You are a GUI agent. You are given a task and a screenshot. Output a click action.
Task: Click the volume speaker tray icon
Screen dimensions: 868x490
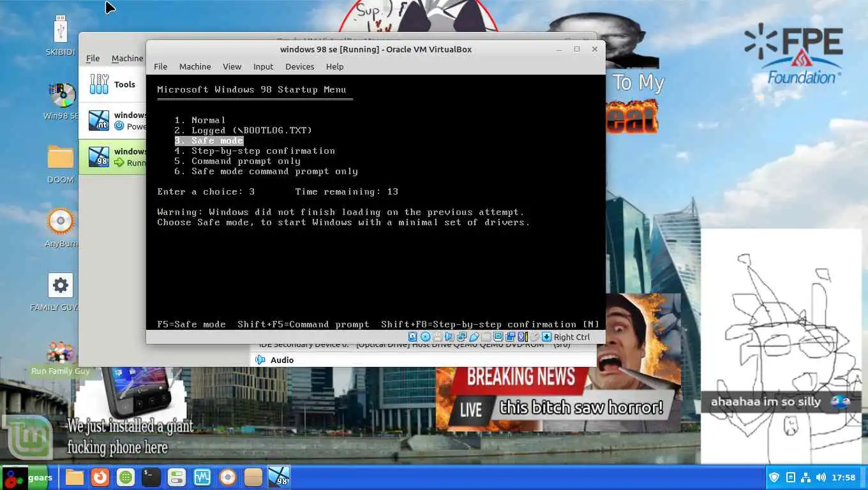pyautogui.click(x=821, y=477)
